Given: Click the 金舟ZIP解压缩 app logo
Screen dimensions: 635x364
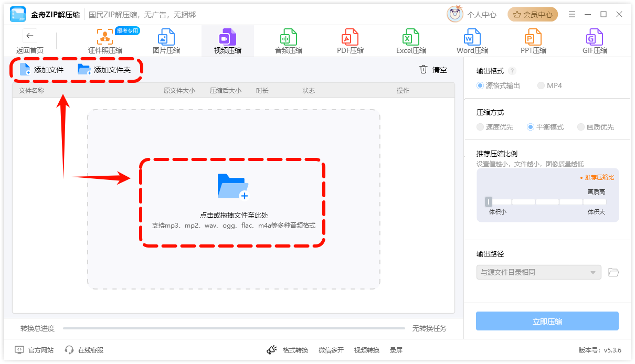Looking at the screenshot, I should [18, 15].
